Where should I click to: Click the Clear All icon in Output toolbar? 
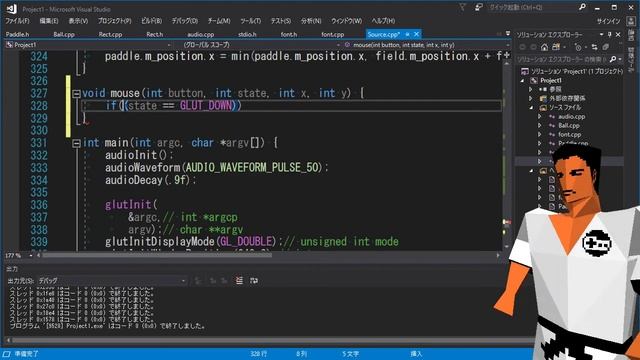click(x=239, y=280)
